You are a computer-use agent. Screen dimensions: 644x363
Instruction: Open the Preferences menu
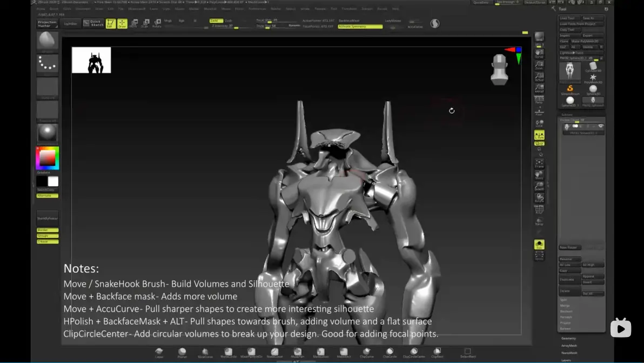(257, 9)
